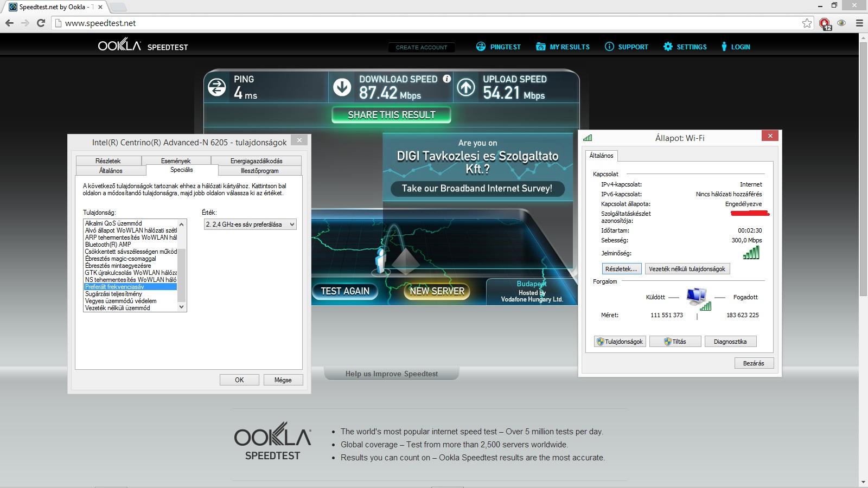This screenshot has height=488, width=868.
Task: Click the large Ookla Speedtest footer logo
Action: [273, 441]
